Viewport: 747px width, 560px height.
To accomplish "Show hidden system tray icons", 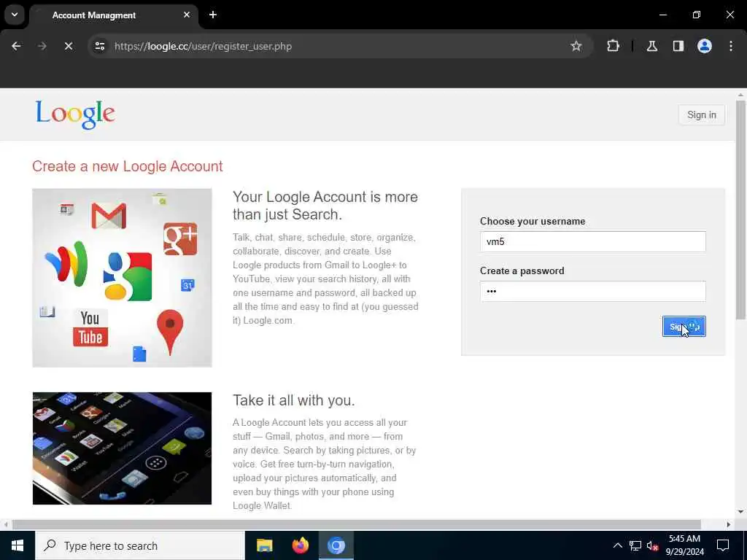I will [x=617, y=545].
